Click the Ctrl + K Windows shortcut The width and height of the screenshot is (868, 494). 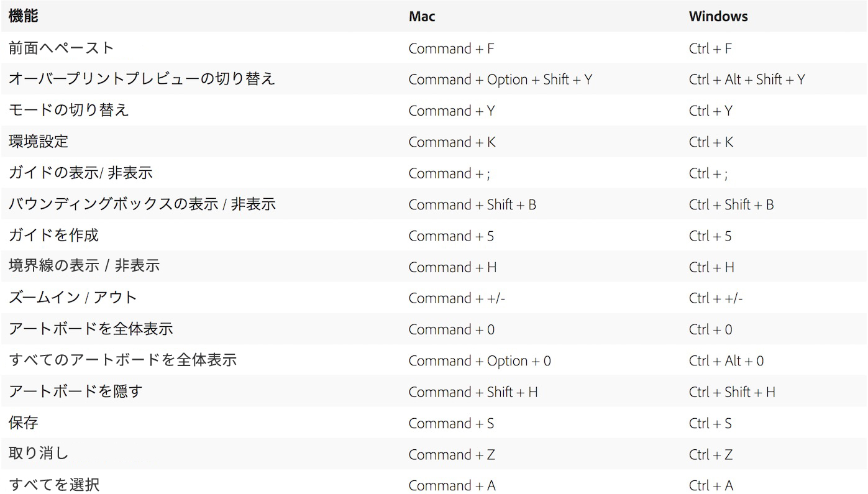click(x=711, y=142)
